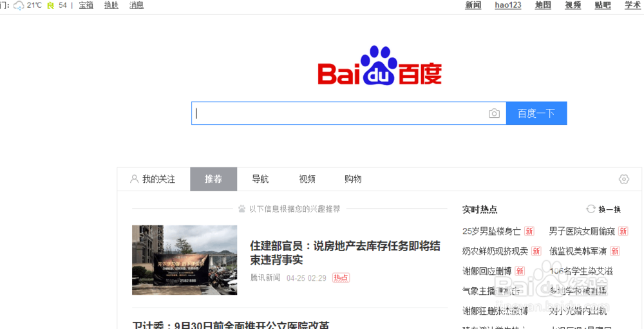Click the person icon beside 我的关注
644x329 pixels.
click(x=134, y=179)
